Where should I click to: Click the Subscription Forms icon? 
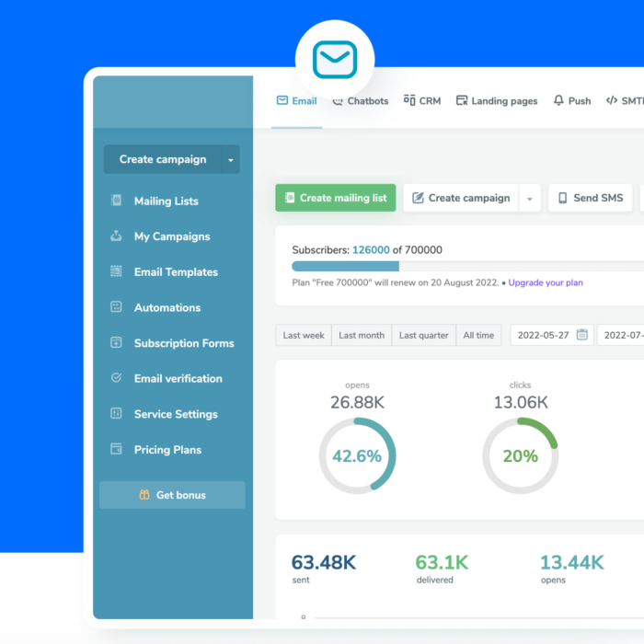coord(116,342)
